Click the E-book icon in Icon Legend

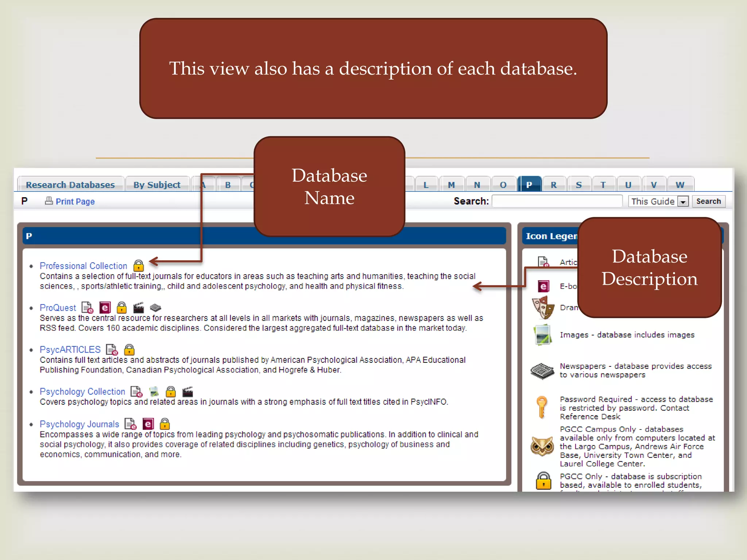[543, 286]
